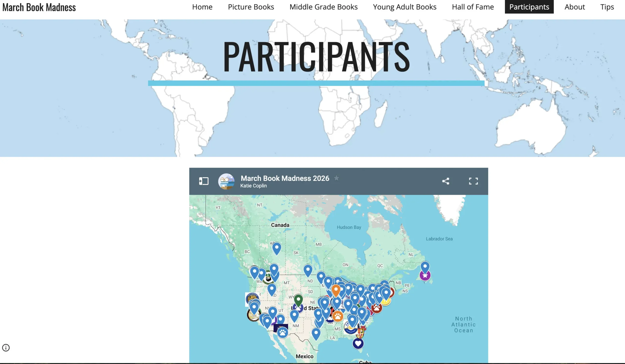The height and width of the screenshot is (364, 625).
Task: Click the blue pin in Alberta, Canada
Action: tap(277, 248)
